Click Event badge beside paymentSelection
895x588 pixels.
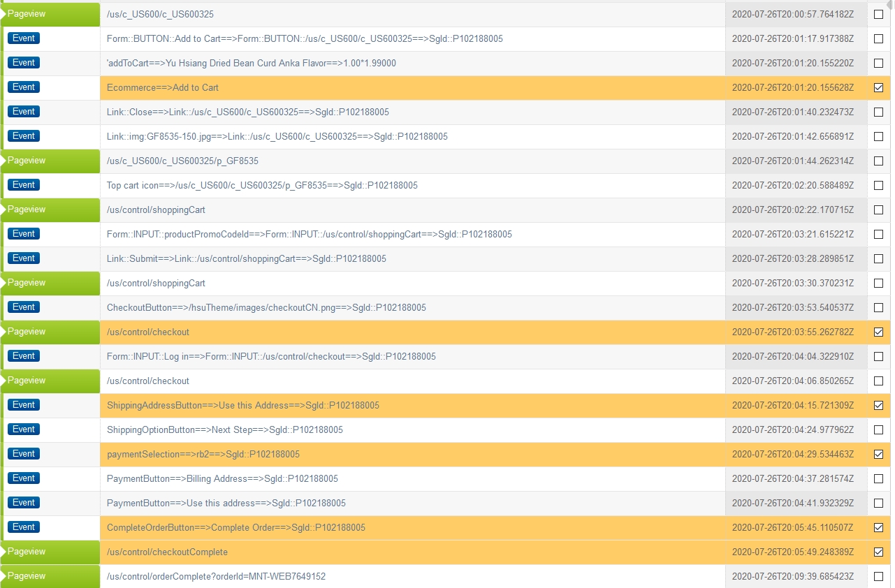point(24,454)
